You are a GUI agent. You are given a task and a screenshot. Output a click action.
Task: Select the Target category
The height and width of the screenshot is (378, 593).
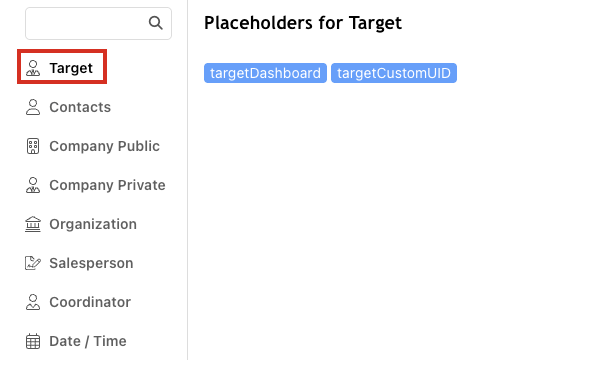click(x=62, y=68)
